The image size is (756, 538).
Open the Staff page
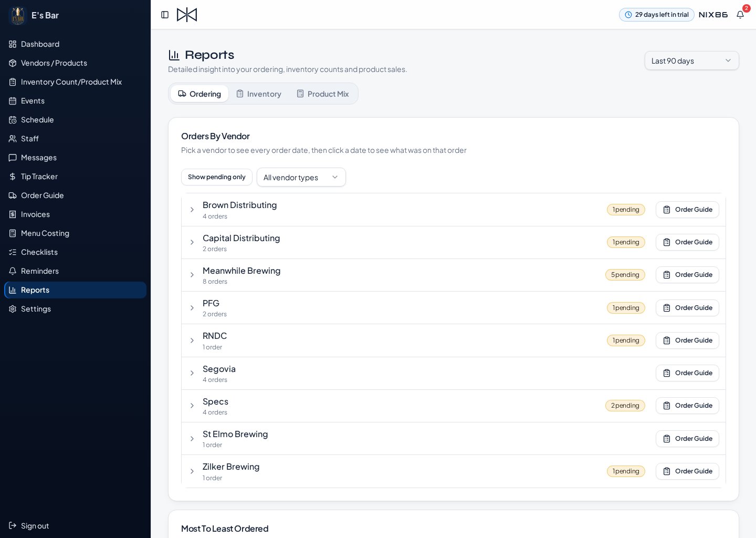tap(75, 139)
